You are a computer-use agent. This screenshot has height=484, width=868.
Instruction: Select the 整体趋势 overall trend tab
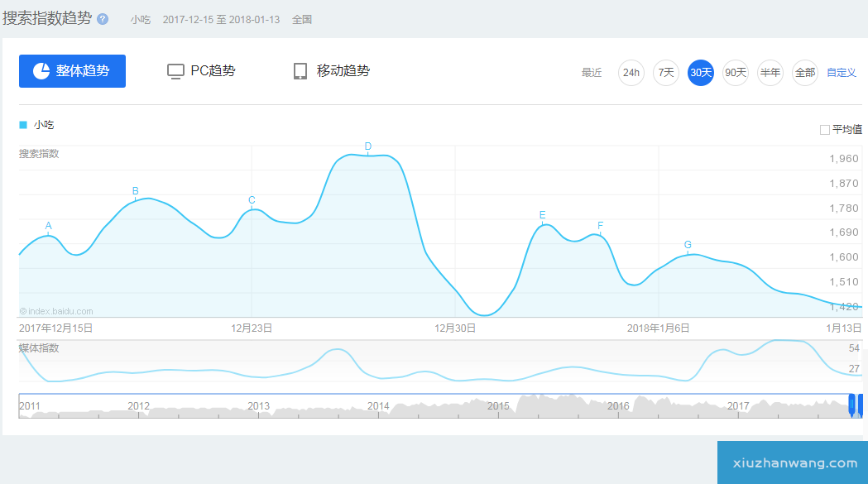(72, 71)
